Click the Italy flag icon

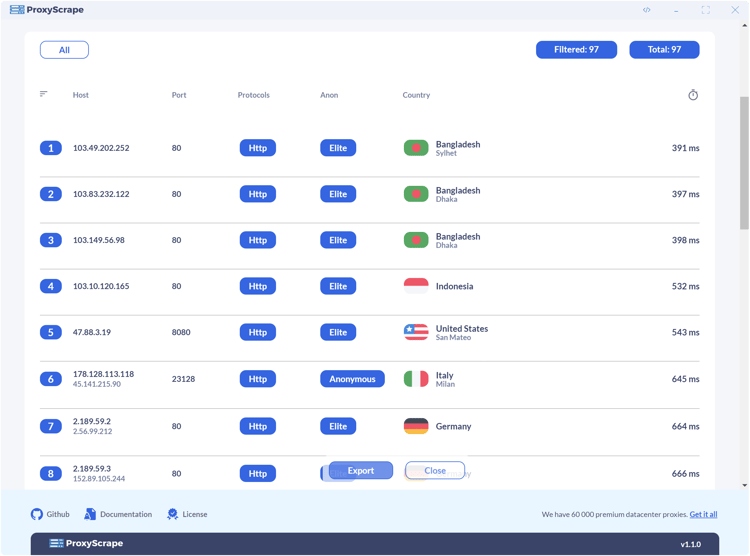(x=416, y=379)
